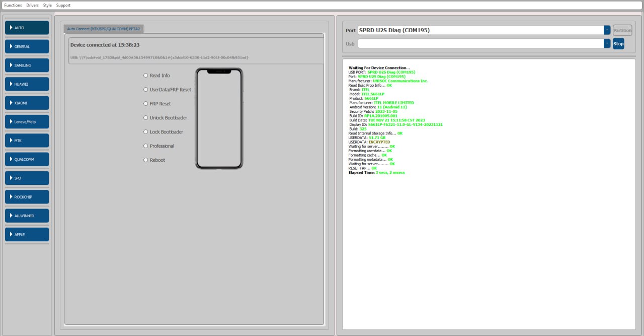Open the Support menu

(x=63, y=6)
